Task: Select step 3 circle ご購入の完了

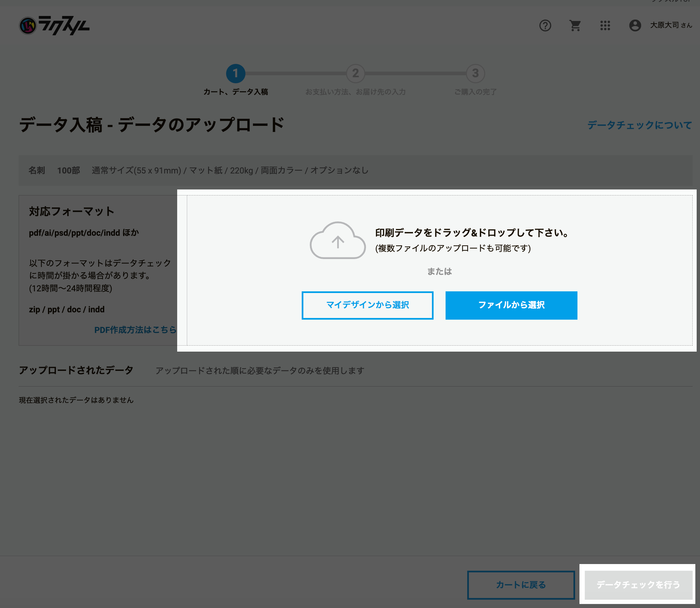Action: 476,73
